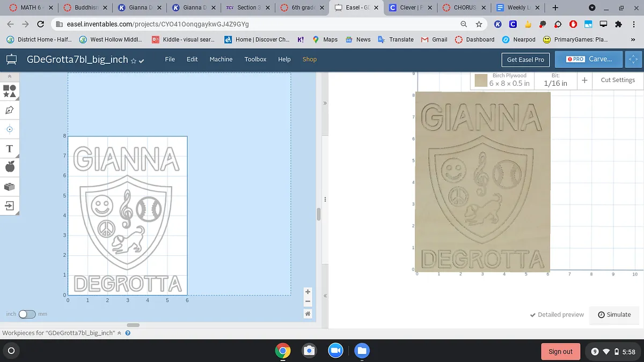The image size is (644, 362).
Task: Click browser back arrow
Action: click(x=11, y=24)
